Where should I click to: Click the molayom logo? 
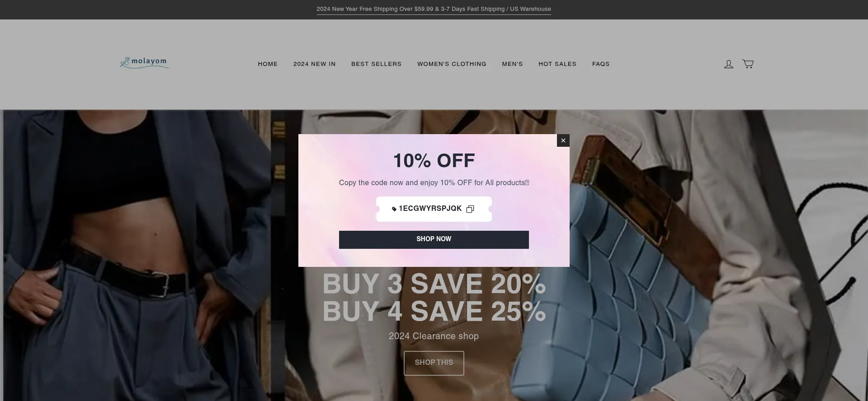(144, 63)
